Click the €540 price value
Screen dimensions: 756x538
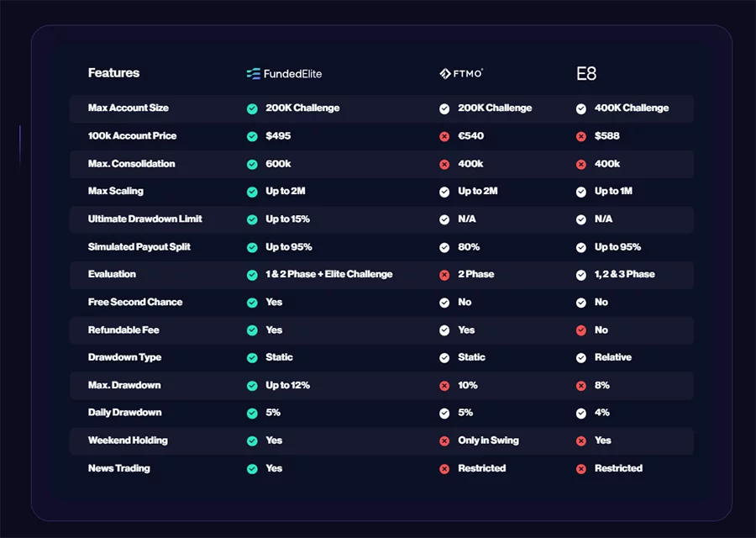tap(471, 135)
